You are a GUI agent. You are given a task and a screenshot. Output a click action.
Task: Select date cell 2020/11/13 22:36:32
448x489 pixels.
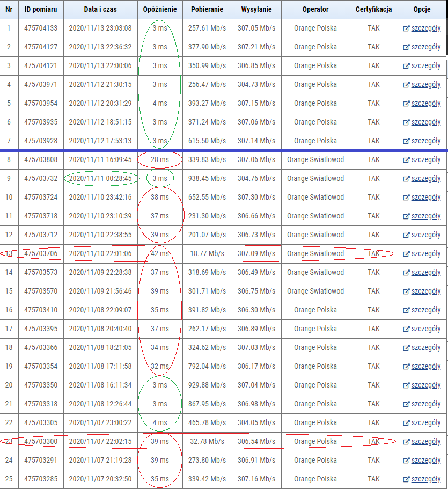click(100, 47)
